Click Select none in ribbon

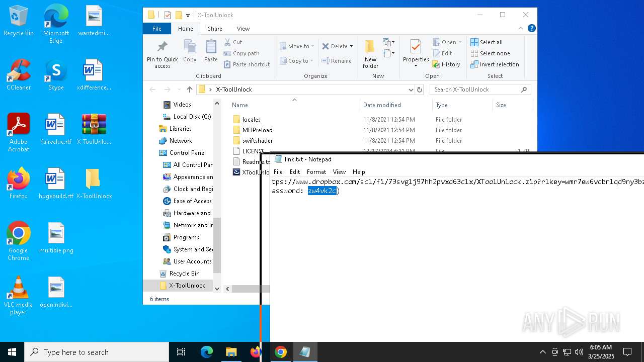click(x=490, y=53)
